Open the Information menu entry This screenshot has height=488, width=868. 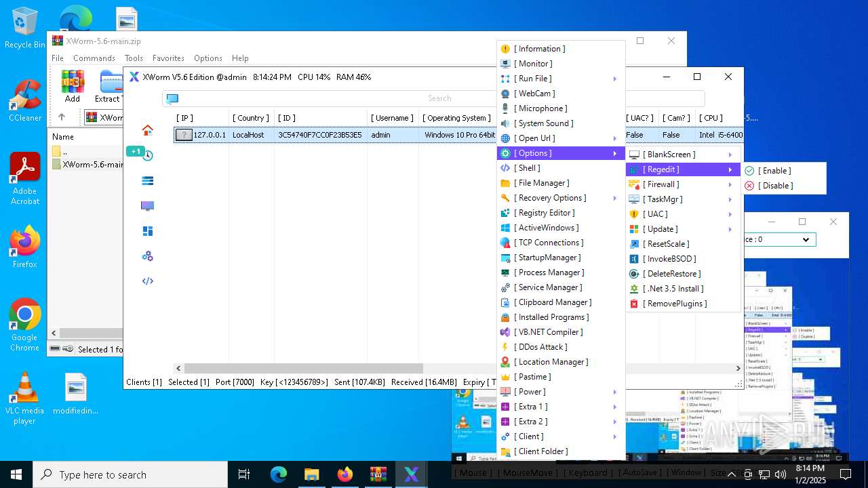pos(561,49)
